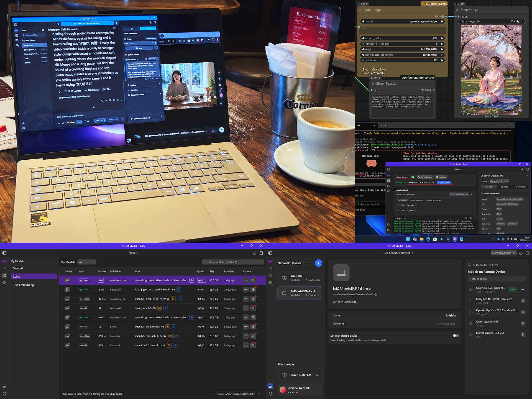Screen dimensions: 532x399
Task: Load Kldzj Gpt Oss 120B Heretic v2 via its play icon
Action: point(523,301)
